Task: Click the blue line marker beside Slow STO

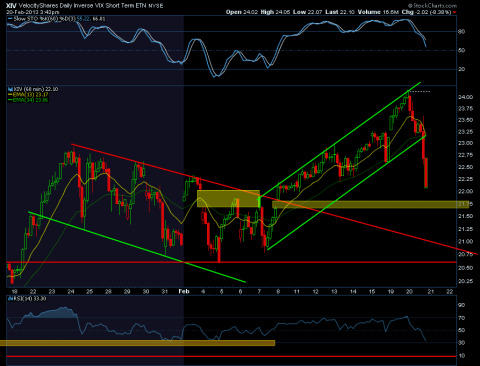Action: 10,19
